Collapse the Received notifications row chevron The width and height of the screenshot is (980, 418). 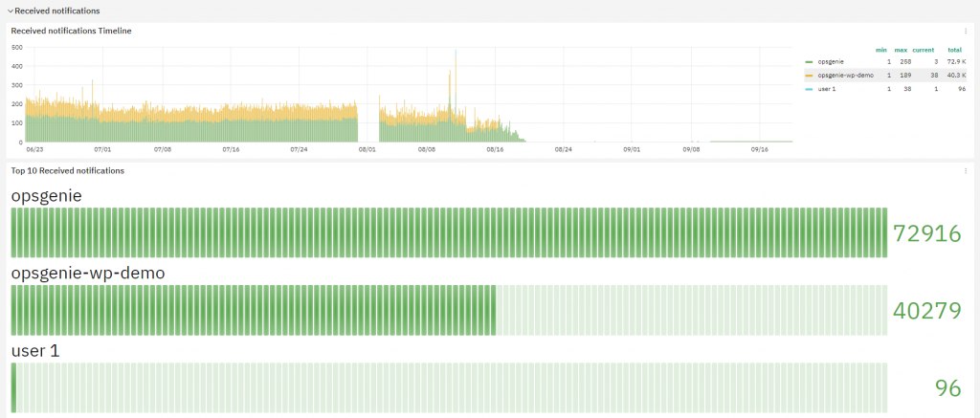pos(10,11)
